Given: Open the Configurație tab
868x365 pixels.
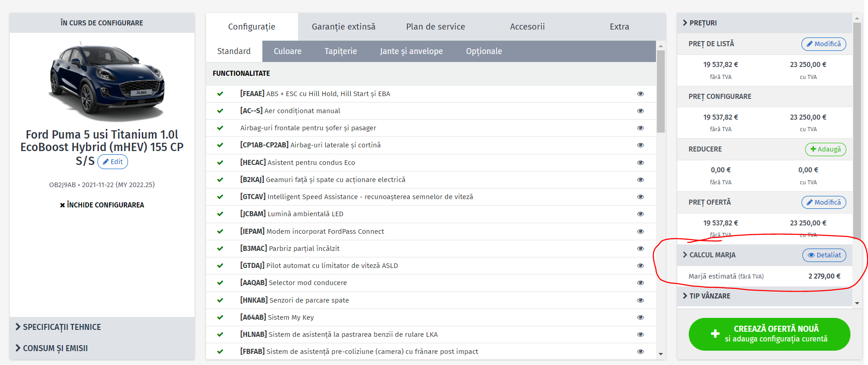Looking at the screenshot, I should 252,27.
